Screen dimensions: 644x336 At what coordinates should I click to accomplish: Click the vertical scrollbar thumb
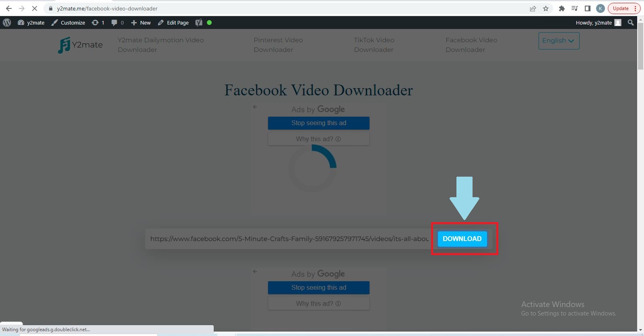coord(640,45)
